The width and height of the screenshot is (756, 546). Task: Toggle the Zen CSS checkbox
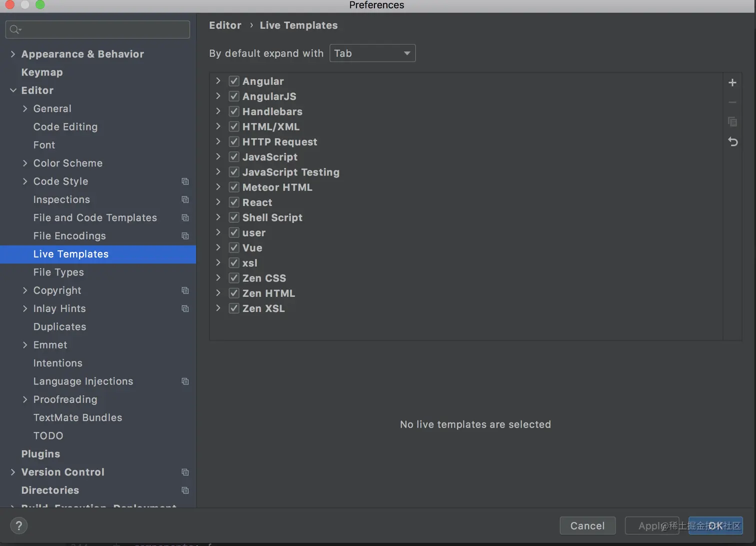(x=234, y=278)
